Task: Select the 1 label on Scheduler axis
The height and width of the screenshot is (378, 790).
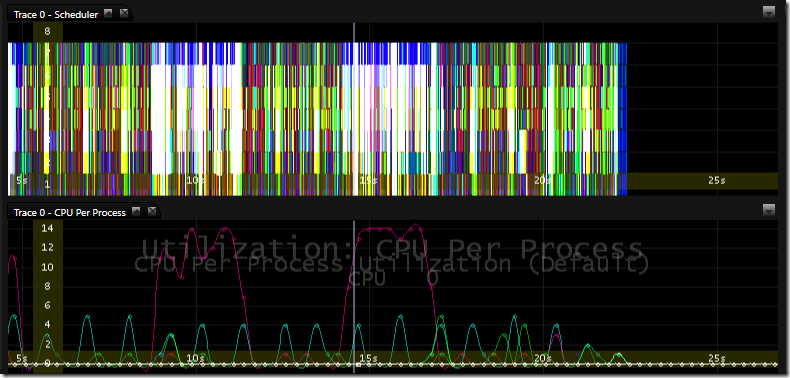Action: point(47,185)
